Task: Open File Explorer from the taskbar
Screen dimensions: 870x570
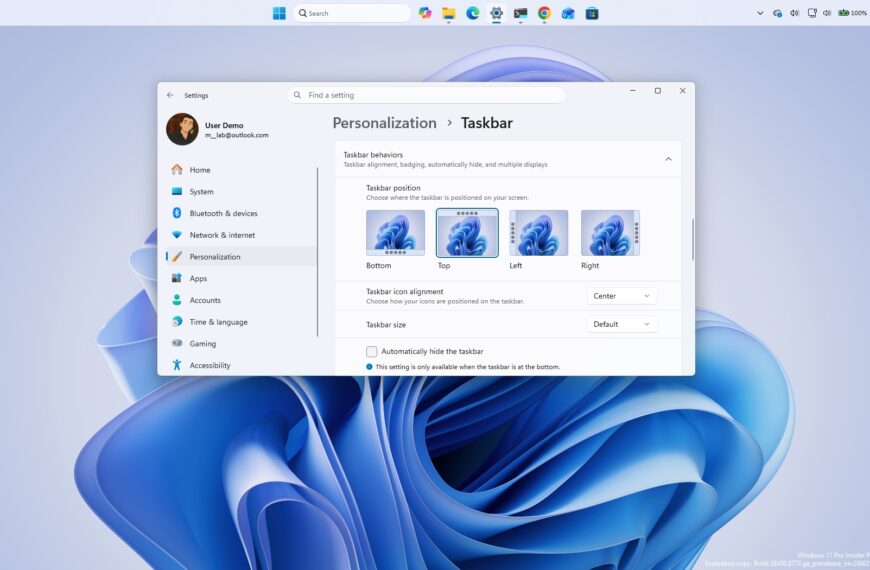Action: (448, 13)
